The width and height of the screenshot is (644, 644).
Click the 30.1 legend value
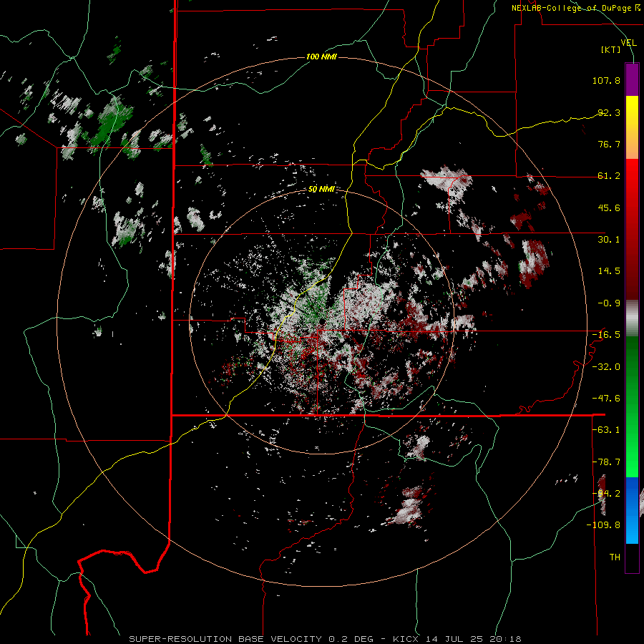pyautogui.click(x=609, y=240)
